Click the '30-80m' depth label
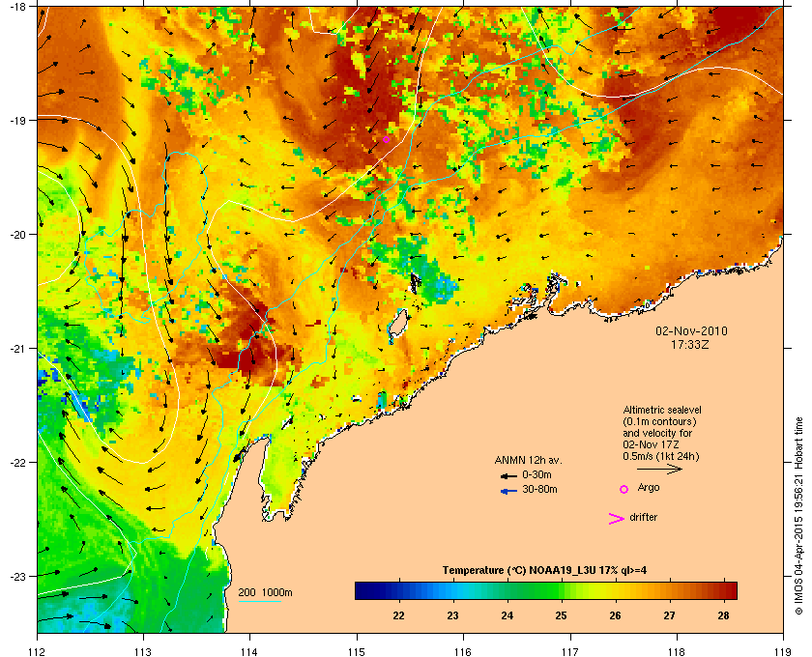Screen dimensions: 812x657 (x=539, y=489)
